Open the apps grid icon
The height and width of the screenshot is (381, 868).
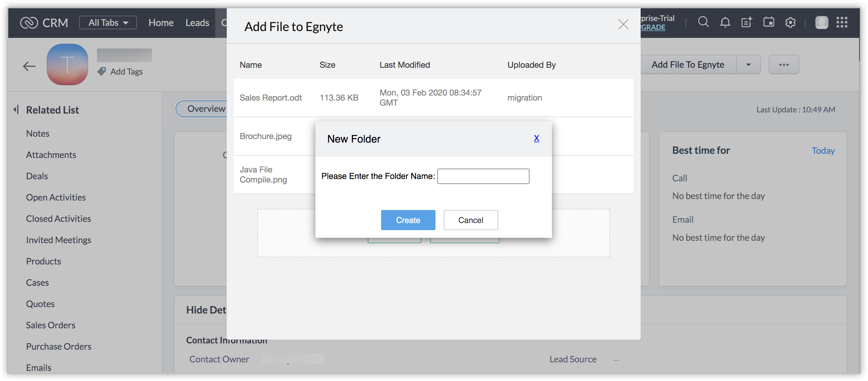pyautogui.click(x=842, y=22)
